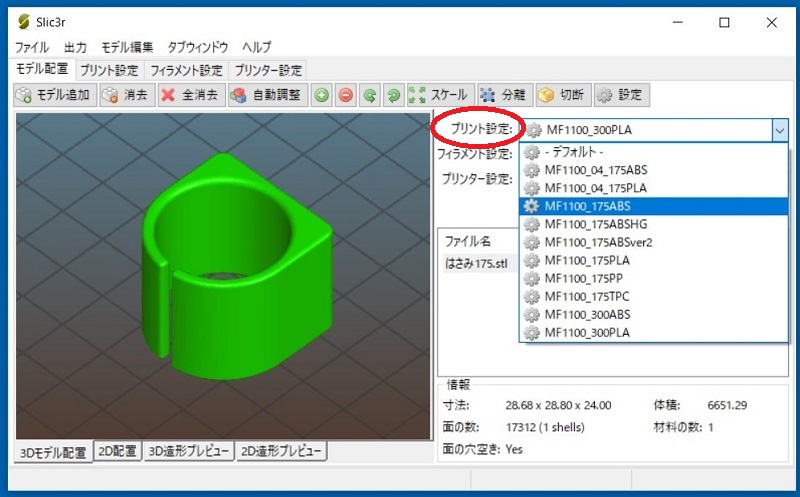Screen dimensions: 800x497
Task: Choose the MF1100_175ABSHG preset
Action: pyautogui.click(x=654, y=225)
